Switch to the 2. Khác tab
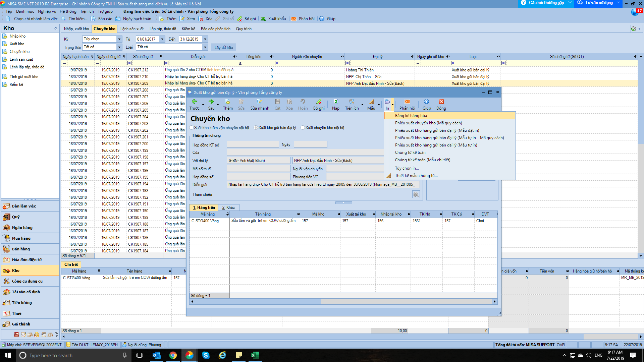This screenshot has width=644, height=362. [x=228, y=207]
